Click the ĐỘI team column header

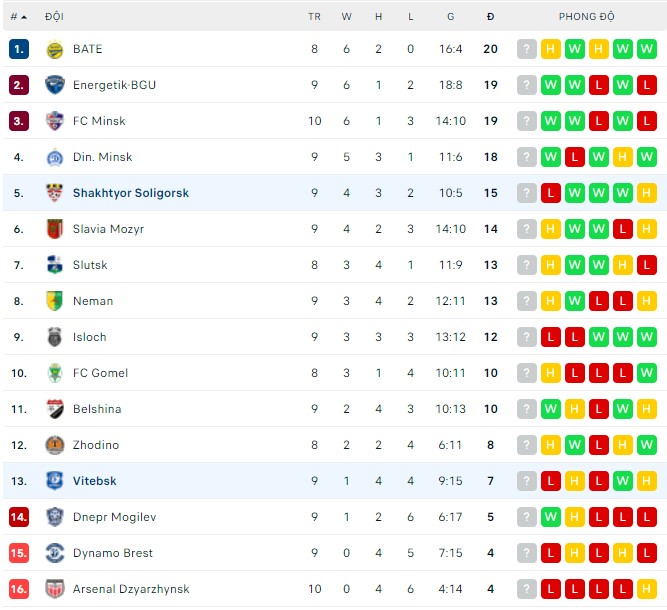click(54, 17)
